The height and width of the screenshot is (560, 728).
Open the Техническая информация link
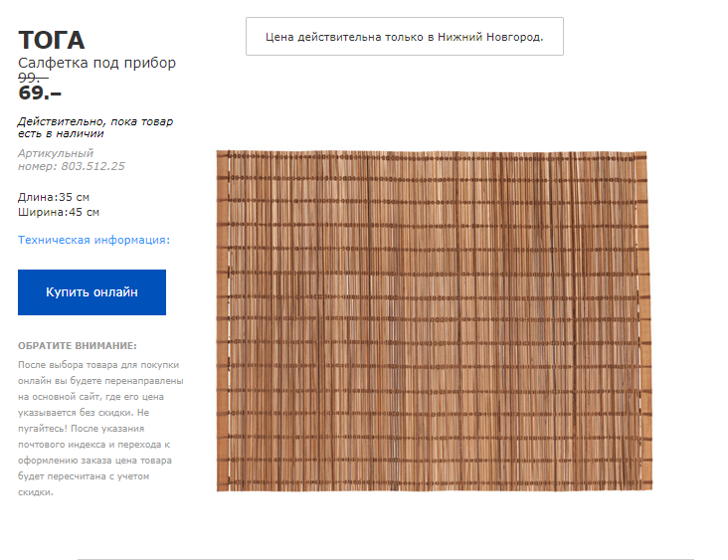(x=92, y=240)
